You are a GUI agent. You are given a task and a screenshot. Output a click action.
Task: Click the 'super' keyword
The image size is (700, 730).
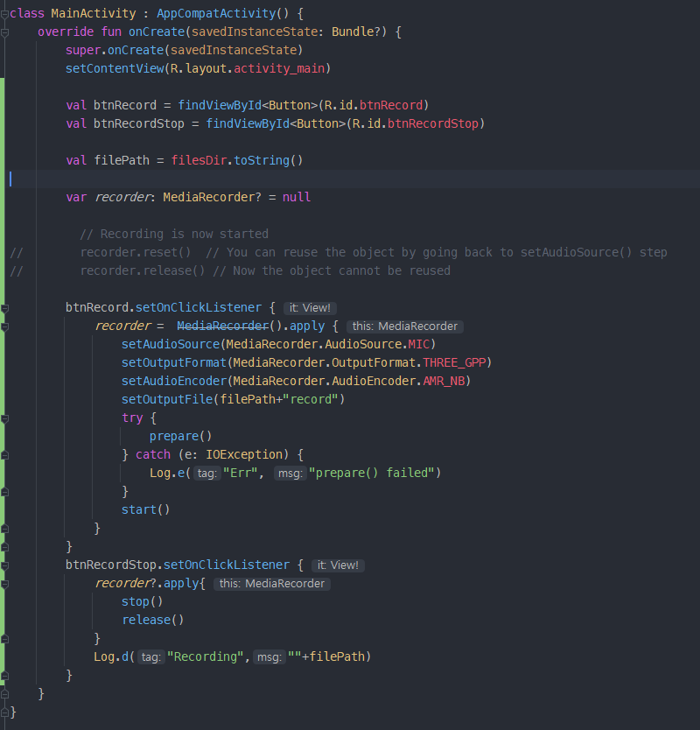[83, 50]
